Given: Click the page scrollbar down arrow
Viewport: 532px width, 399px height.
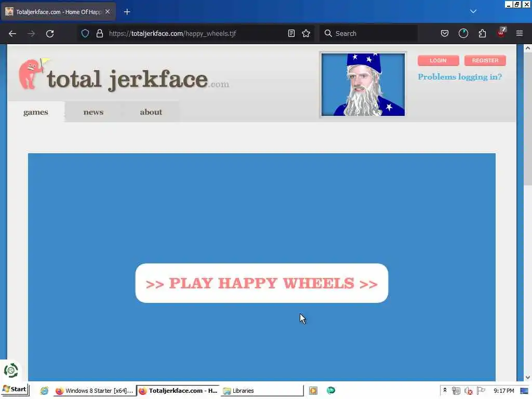Looking at the screenshot, I should click(x=528, y=377).
